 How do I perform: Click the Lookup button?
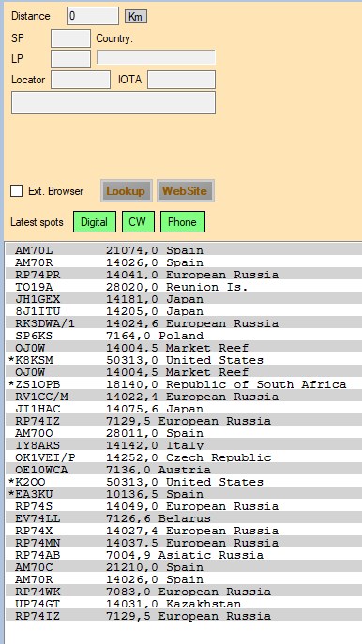click(127, 191)
